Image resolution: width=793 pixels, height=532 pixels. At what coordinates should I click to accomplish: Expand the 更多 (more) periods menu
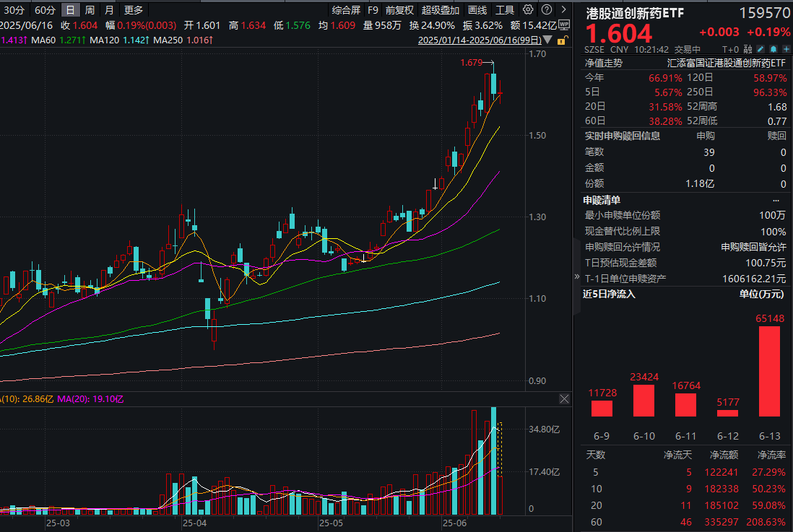coord(132,9)
